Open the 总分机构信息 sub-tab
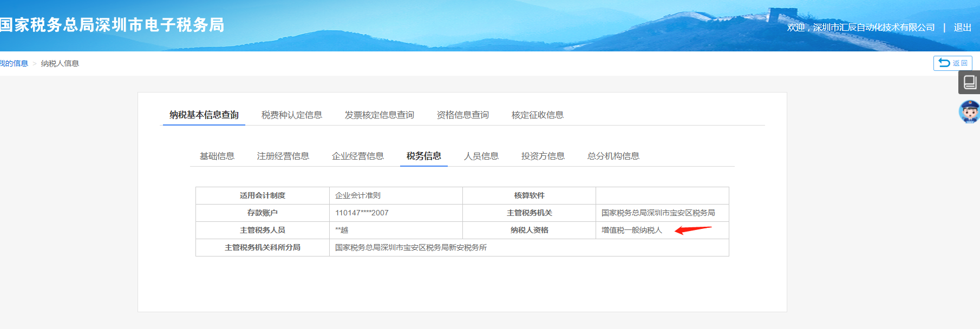 [613, 156]
